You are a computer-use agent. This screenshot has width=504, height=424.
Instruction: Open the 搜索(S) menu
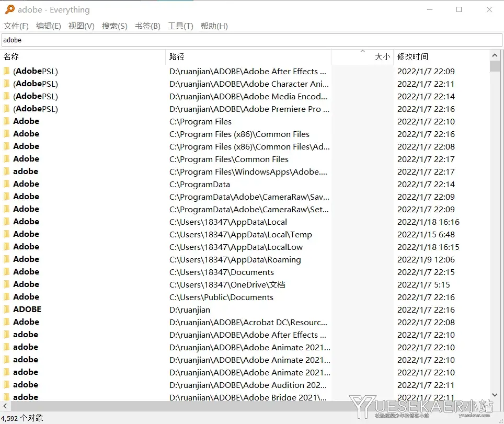(114, 26)
